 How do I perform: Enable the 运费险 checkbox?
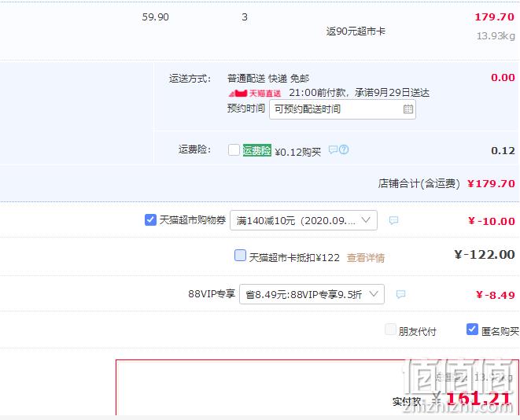234,150
